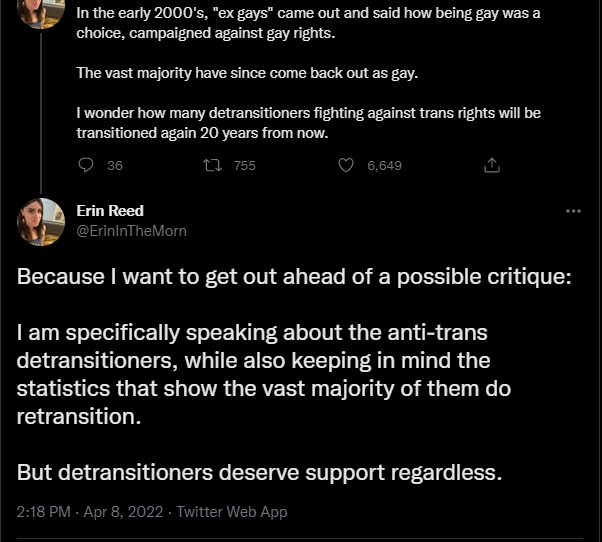Open the three-dot more options menu
Screen dimensions: 602x542
(573, 211)
